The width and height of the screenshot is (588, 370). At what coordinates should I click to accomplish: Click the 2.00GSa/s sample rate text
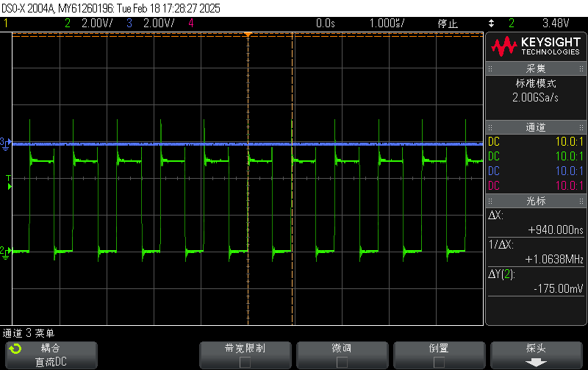[x=536, y=98]
